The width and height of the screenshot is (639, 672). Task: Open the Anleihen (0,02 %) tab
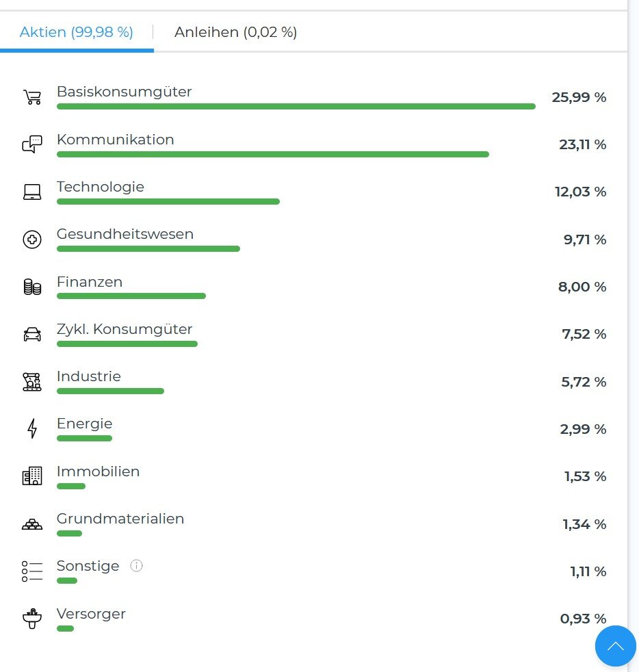tap(235, 32)
